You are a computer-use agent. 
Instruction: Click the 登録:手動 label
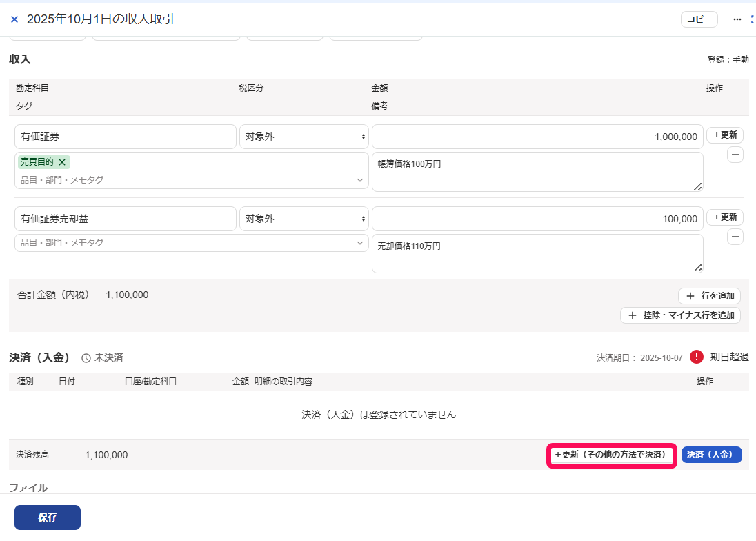click(728, 60)
